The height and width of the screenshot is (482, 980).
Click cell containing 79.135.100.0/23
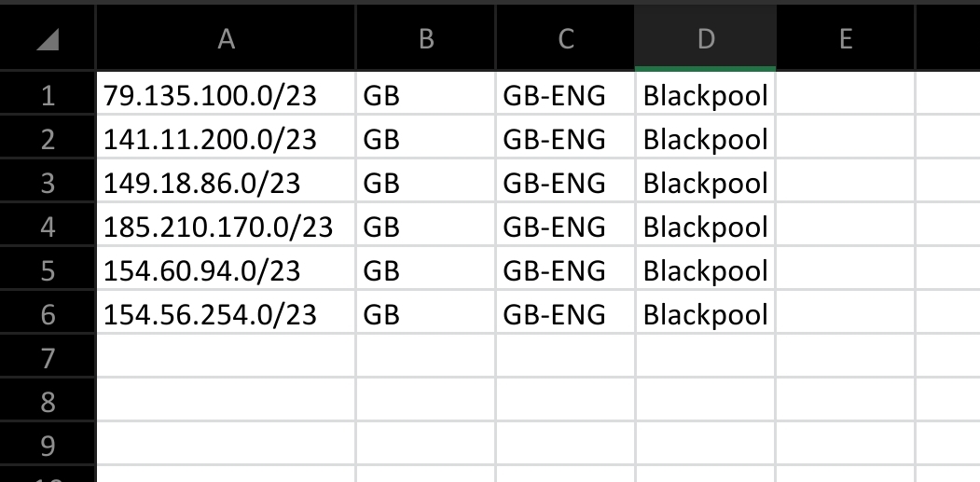[227, 93]
